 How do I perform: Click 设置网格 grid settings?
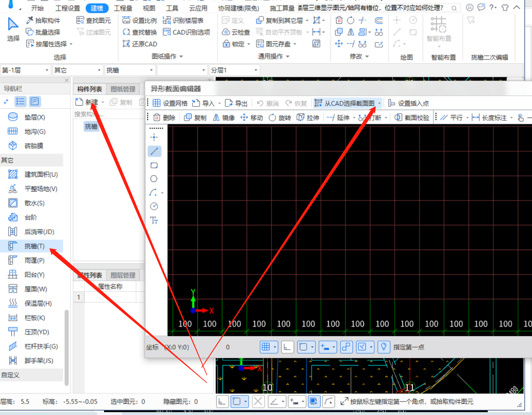tap(170, 103)
